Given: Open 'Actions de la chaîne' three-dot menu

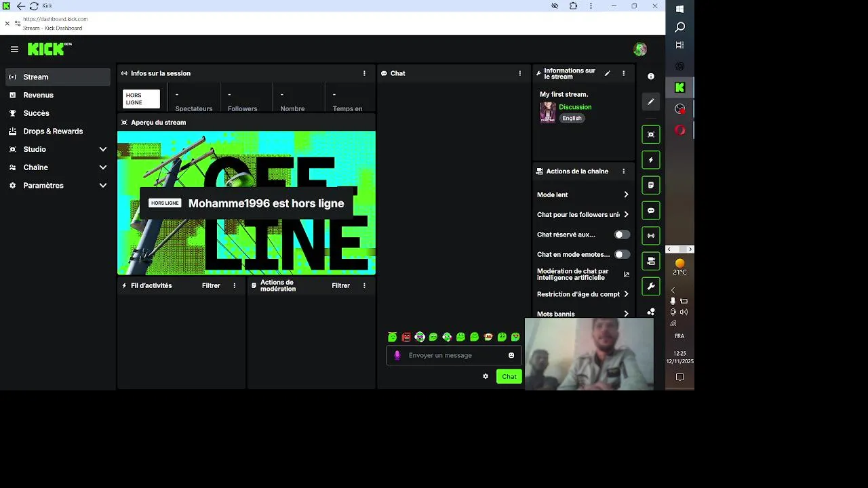Looking at the screenshot, I should coord(624,171).
